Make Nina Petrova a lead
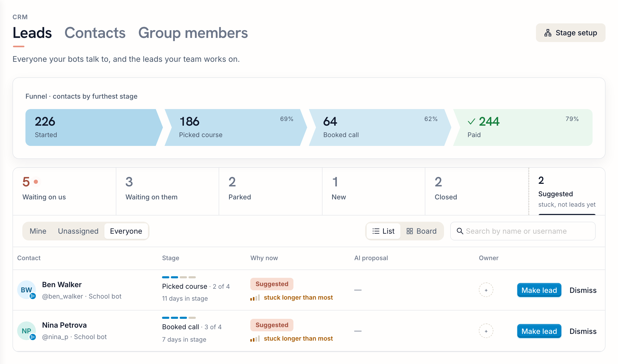The width and height of the screenshot is (618, 364). [539, 331]
